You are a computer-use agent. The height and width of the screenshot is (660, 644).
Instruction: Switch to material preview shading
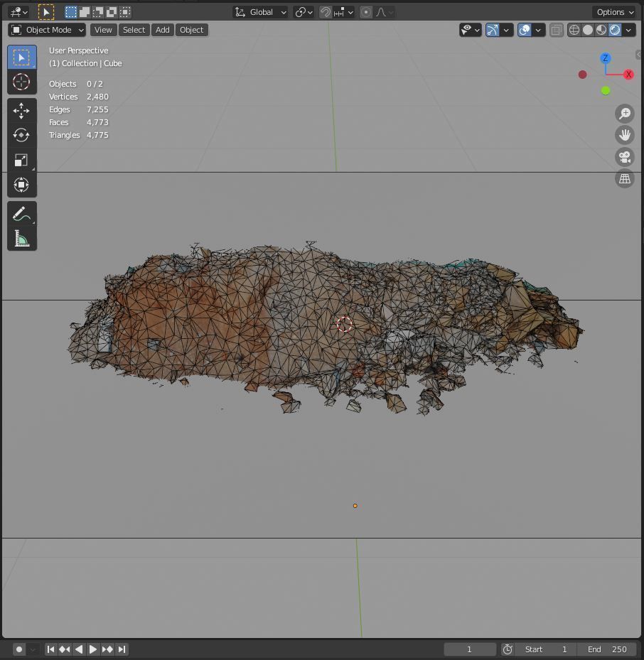pos(601,30)
